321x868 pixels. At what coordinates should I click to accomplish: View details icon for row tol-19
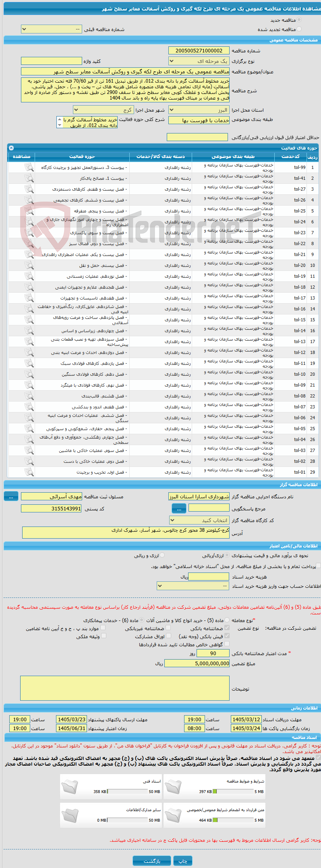(29, 276)
